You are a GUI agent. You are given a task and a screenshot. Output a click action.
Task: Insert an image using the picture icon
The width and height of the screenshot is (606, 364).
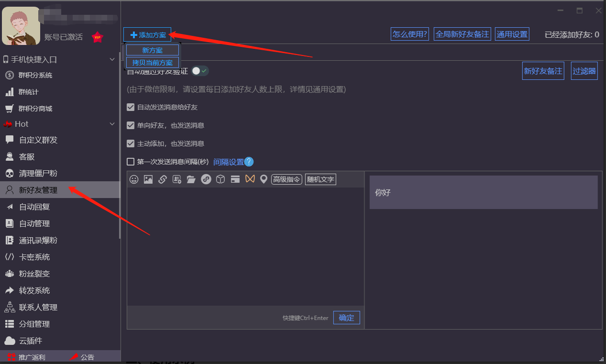click(148, 179)
